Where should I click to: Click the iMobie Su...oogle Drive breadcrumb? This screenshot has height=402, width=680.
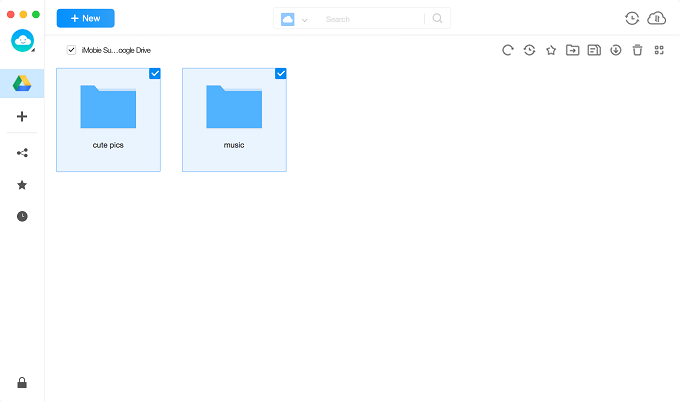click(116, 50)
